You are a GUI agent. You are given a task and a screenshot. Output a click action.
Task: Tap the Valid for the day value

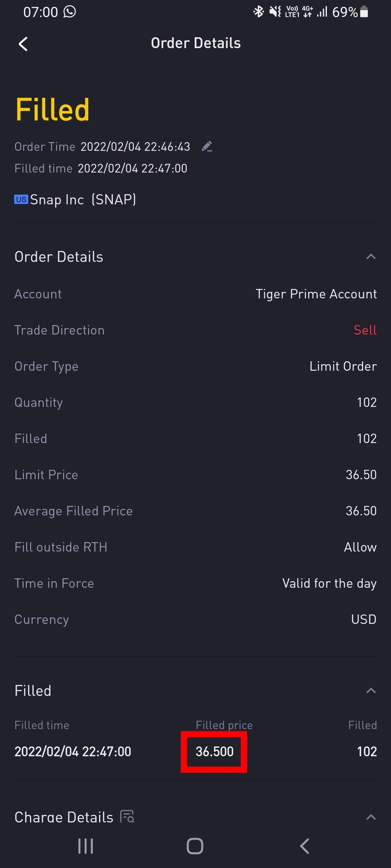coord(329,583)
